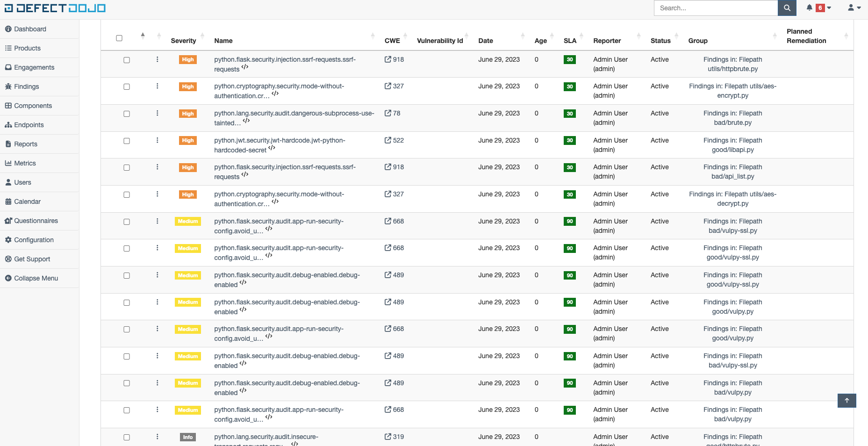
Task: Open the Questionnaires sidebar item
Action: (x=39, y=221)
